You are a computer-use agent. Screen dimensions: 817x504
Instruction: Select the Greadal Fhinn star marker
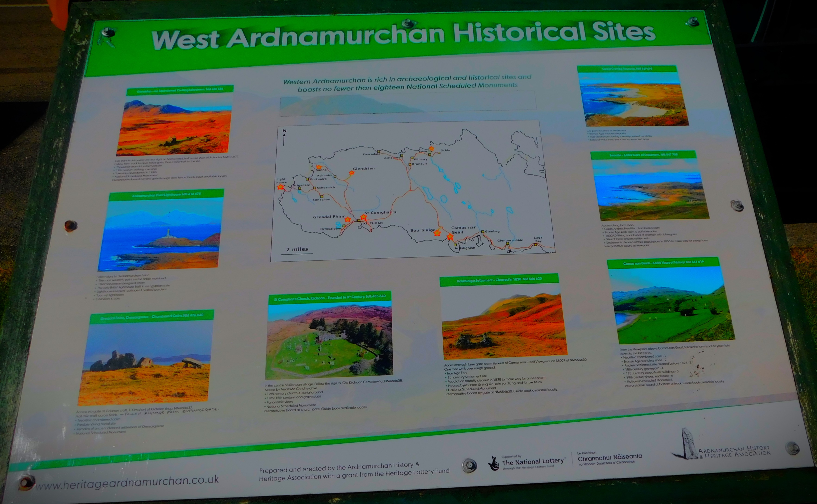347,219
